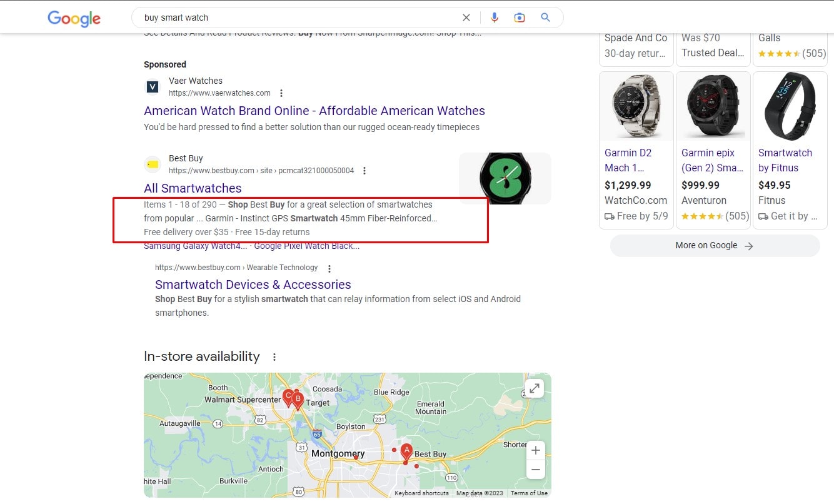This screenshot has height=504, width=834.
Task: Click the $49.95 price
Action: point(774,185)
